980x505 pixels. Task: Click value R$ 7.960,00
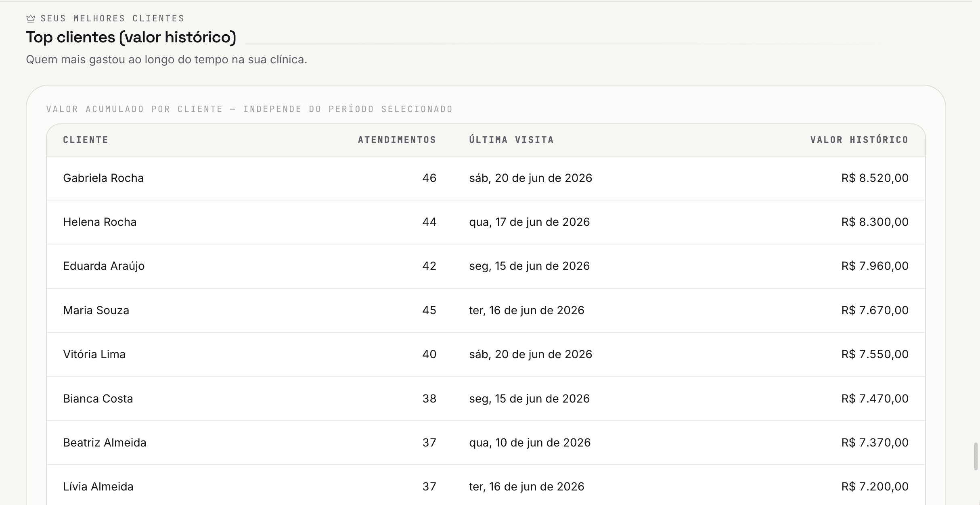click(875, 266)
